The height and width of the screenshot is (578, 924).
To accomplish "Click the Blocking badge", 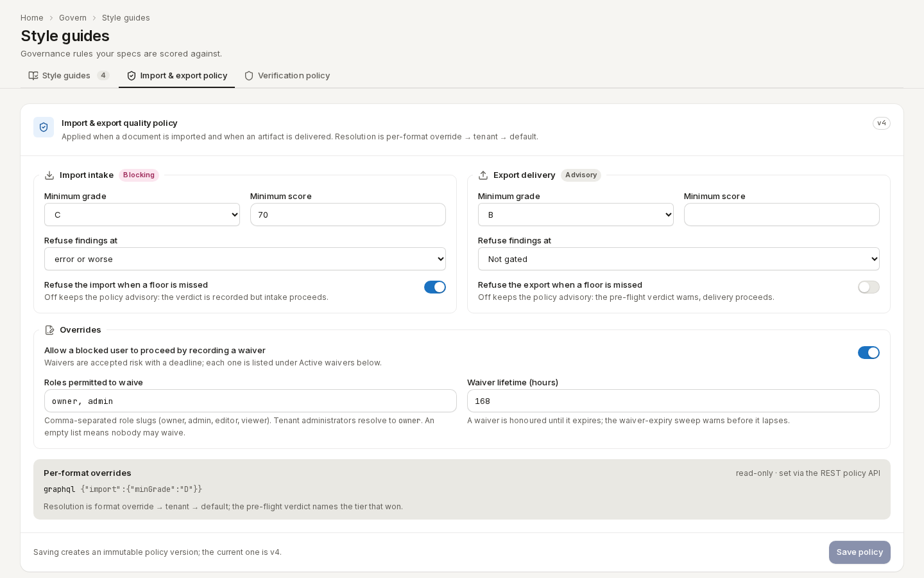I will 139,175.
